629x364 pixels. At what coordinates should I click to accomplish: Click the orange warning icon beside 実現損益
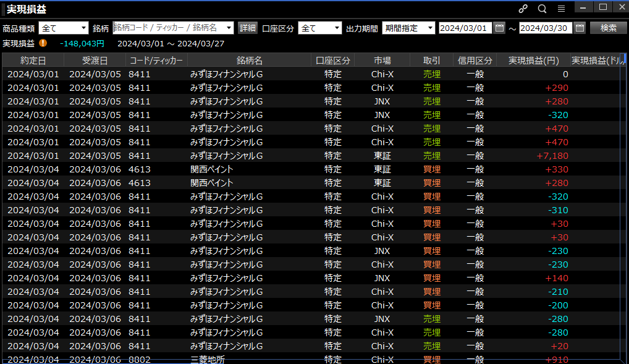43,43
